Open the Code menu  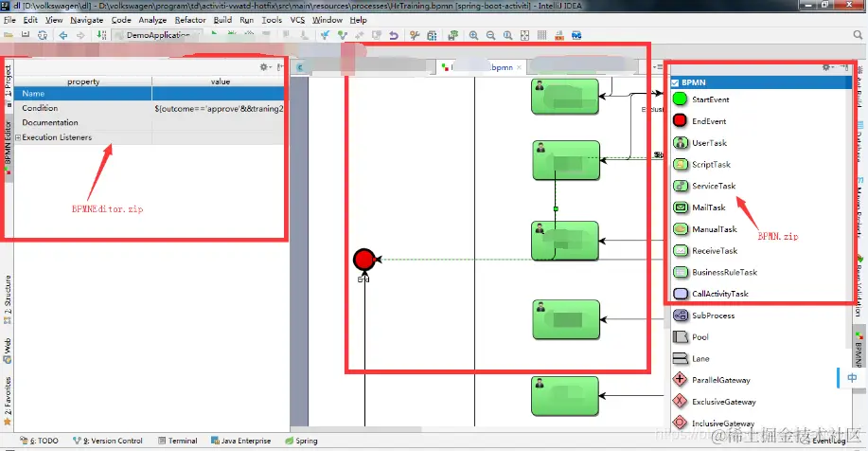[121, 20]
